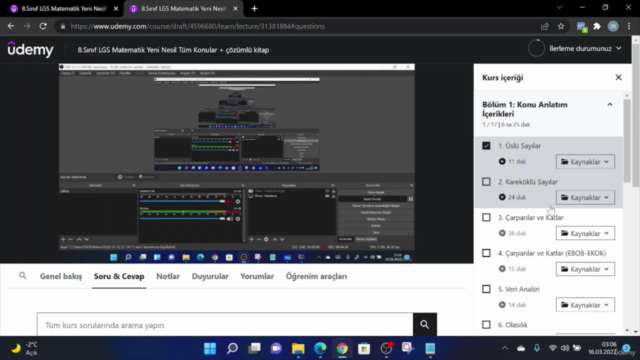This screenshot has height=360, width=640.
Task: Click the share page icon in address bar
Action: click(545, 26)
